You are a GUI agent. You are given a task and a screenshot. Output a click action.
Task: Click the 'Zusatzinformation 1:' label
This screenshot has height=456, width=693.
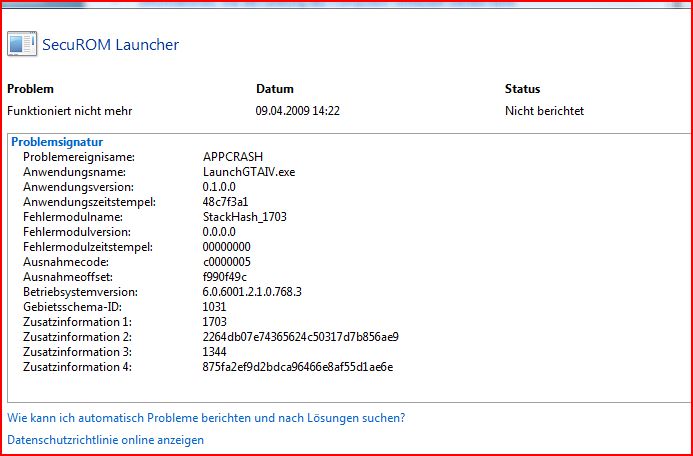point(77,322)
